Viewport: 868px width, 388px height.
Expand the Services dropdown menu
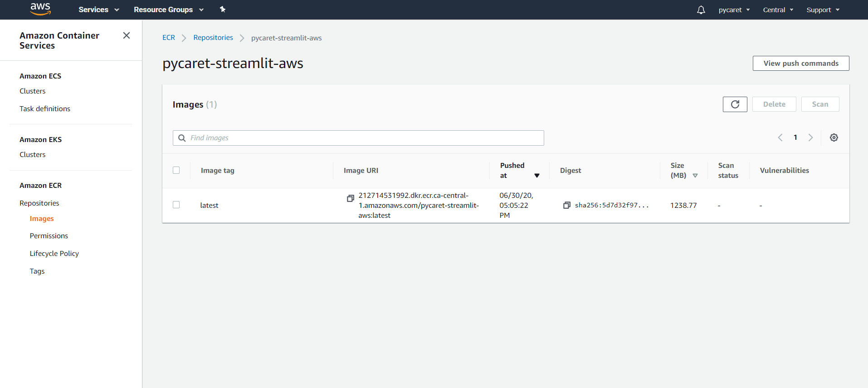coord(98,10)
